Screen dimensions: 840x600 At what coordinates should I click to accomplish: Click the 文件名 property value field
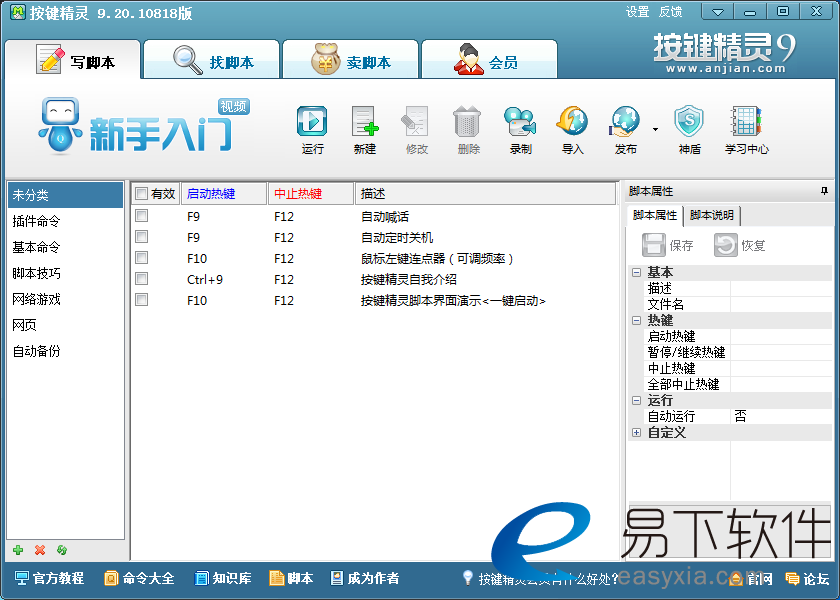(781, 304)
